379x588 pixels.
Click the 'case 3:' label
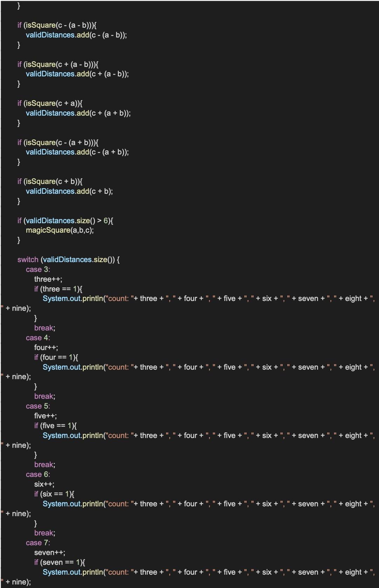pos(38,269)
